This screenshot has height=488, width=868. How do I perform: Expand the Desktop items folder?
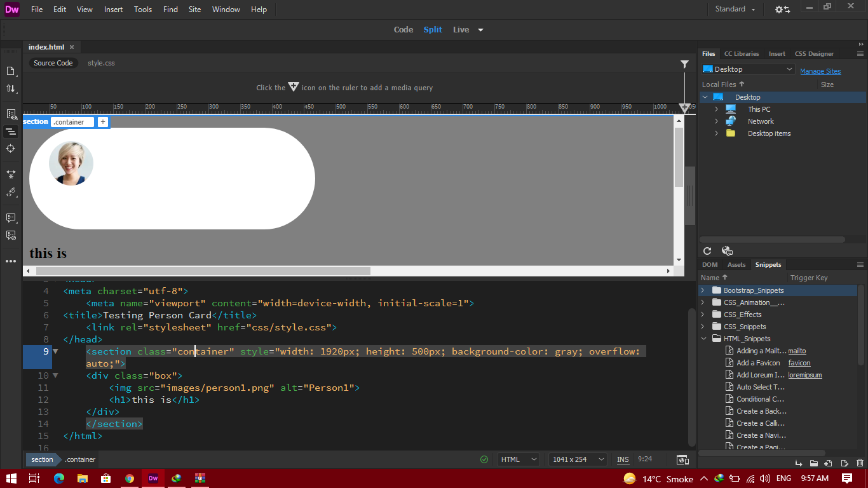tap(716, 133)
